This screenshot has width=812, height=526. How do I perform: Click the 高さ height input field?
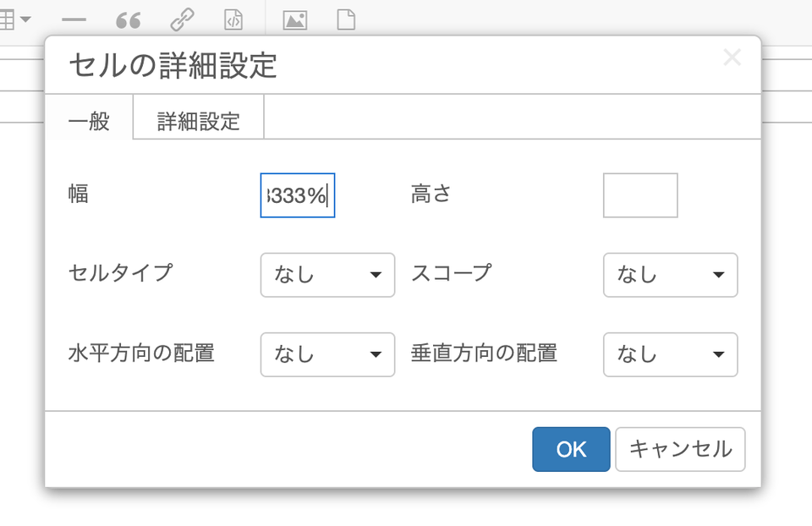coord(640,195)
